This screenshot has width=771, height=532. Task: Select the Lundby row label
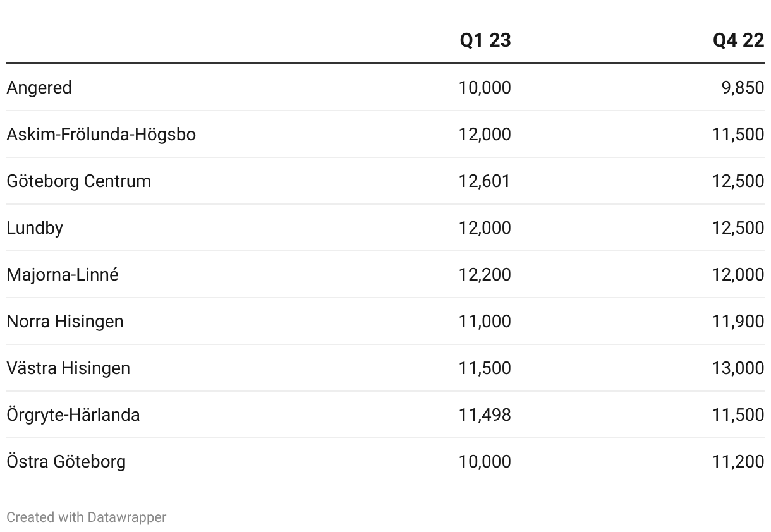click(35, 227)
